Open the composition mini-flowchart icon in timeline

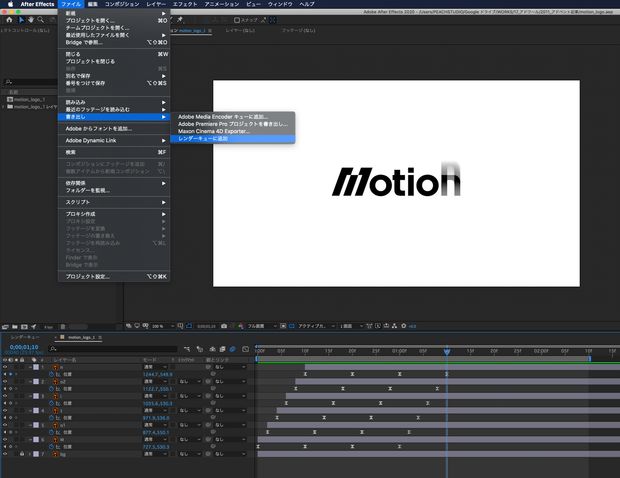[187, 349]
